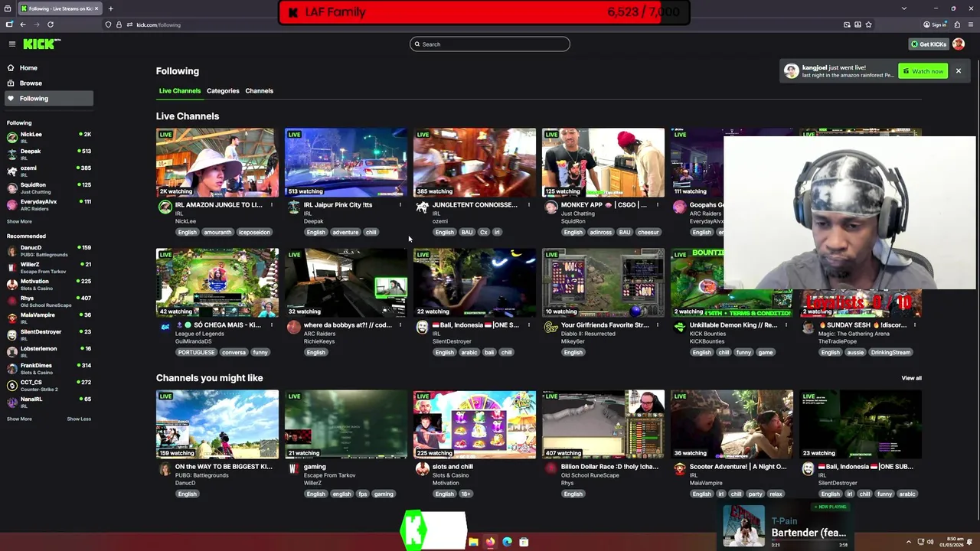This screenshot has height=551, width=980.
Task: Open slots and chill stream thumbnail
Action: [x=475, y=425]
